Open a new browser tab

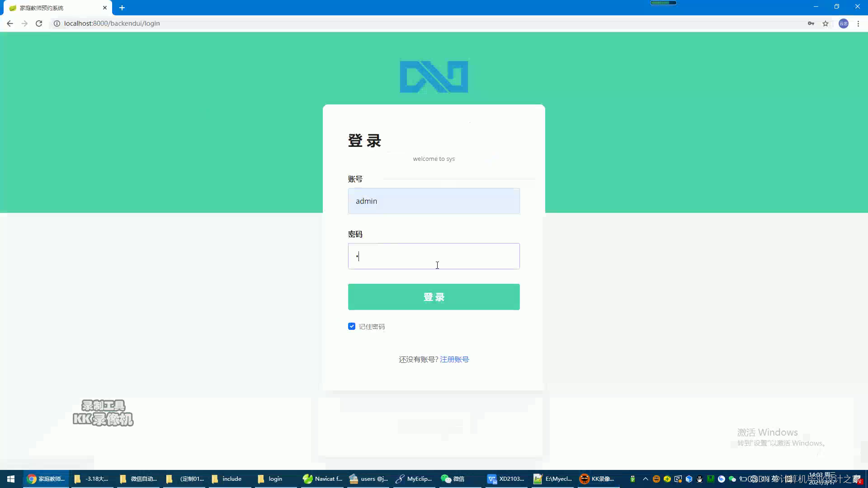(x=122, y=8)
